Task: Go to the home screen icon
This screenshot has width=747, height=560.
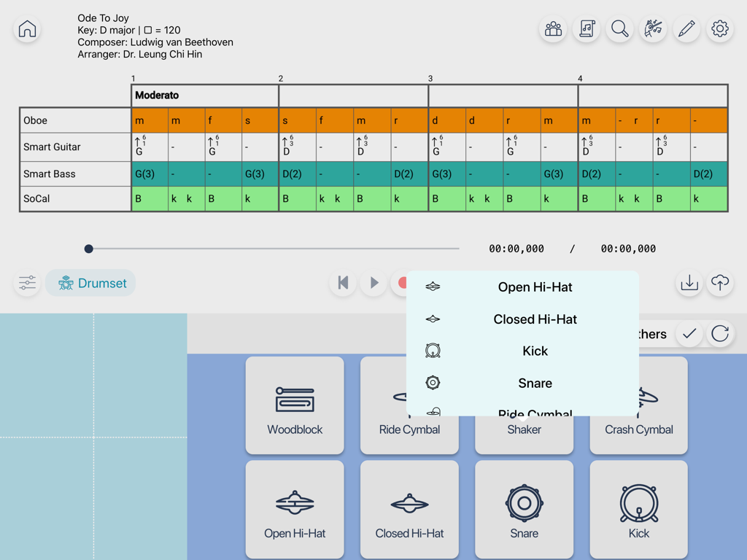Action: click(27, 29)
